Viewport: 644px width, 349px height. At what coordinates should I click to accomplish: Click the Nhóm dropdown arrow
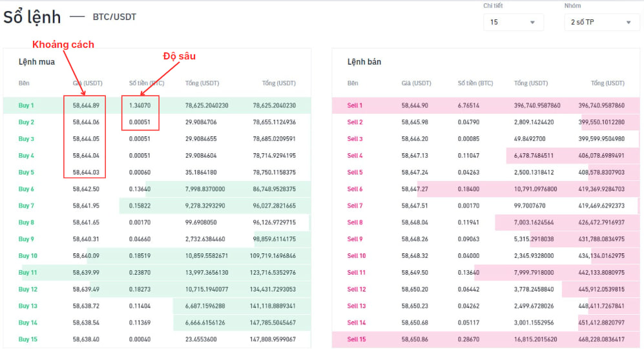pyautogui.click(x=628, y=22)
